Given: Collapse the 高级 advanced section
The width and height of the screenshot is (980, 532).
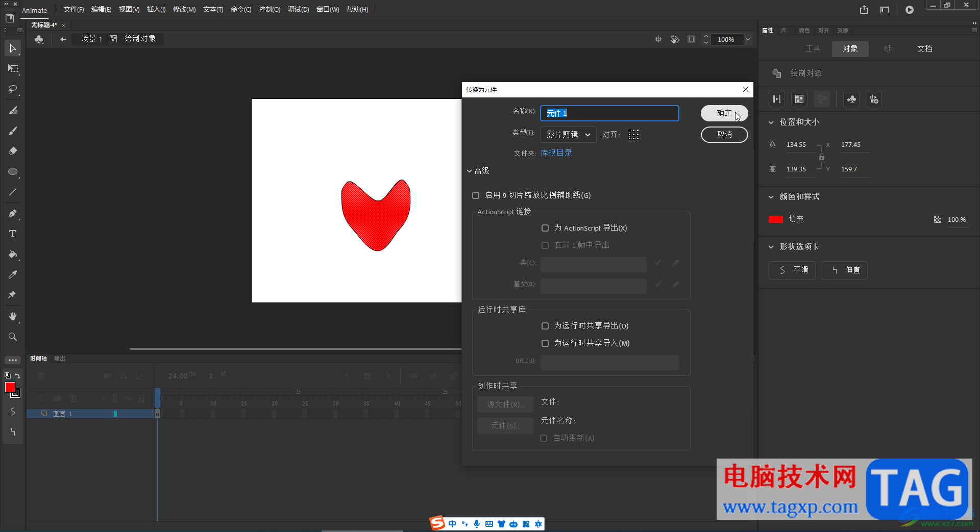Looking at the screenshot, I should point(470,171).
